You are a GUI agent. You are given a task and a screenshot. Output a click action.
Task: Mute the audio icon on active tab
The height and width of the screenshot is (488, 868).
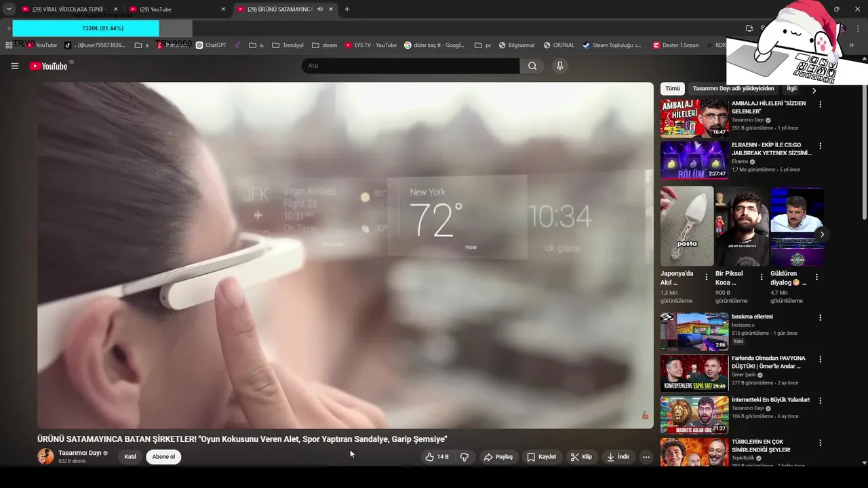click(x=320, y=9)
